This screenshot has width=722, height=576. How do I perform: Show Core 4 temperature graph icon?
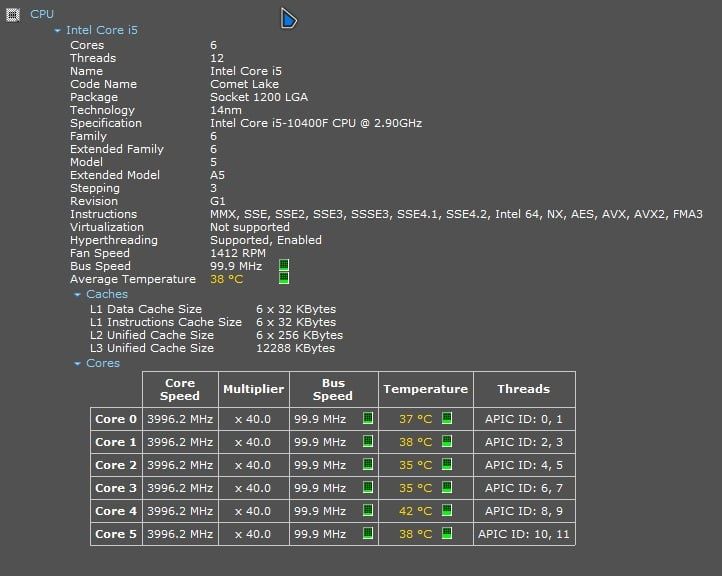click(x=447, y=510)
